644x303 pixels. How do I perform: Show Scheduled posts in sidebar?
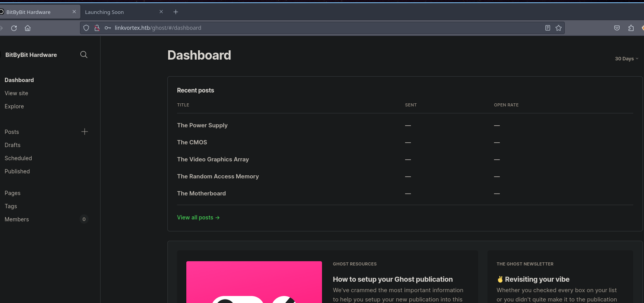click(x=18, y=158)
